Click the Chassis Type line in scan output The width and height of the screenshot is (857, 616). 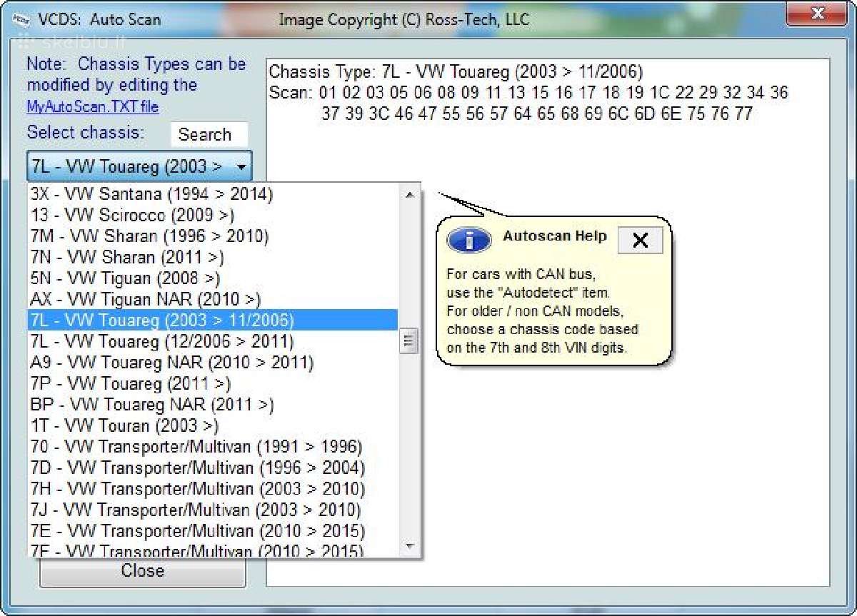click(x=456, y=72)
